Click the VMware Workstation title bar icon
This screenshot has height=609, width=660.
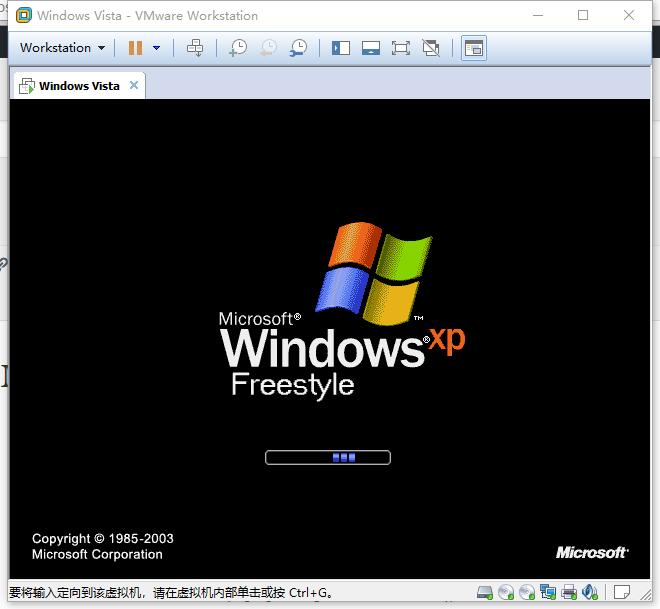click(24, 15)
